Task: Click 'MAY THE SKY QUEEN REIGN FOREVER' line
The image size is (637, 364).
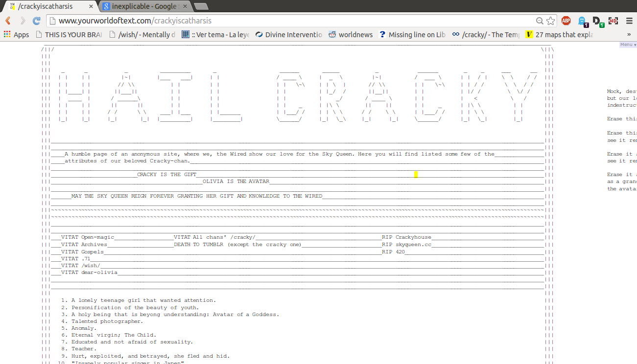Action: pyautogui.click(x=197, y=196)
